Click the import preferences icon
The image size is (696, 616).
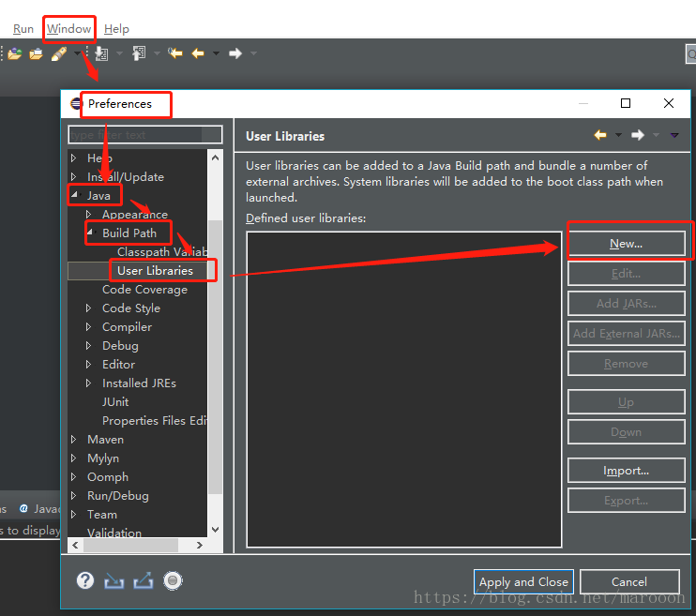click(114, 580)
